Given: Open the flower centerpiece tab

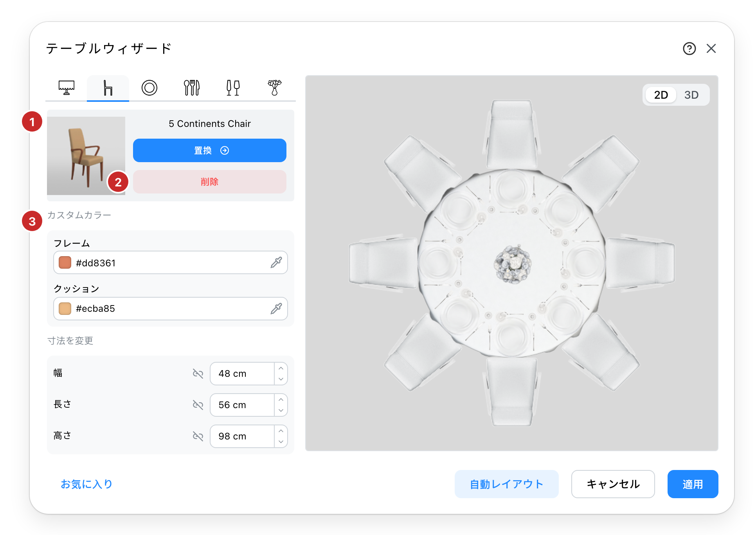Looking at the screenshot, I should (275, 88).
